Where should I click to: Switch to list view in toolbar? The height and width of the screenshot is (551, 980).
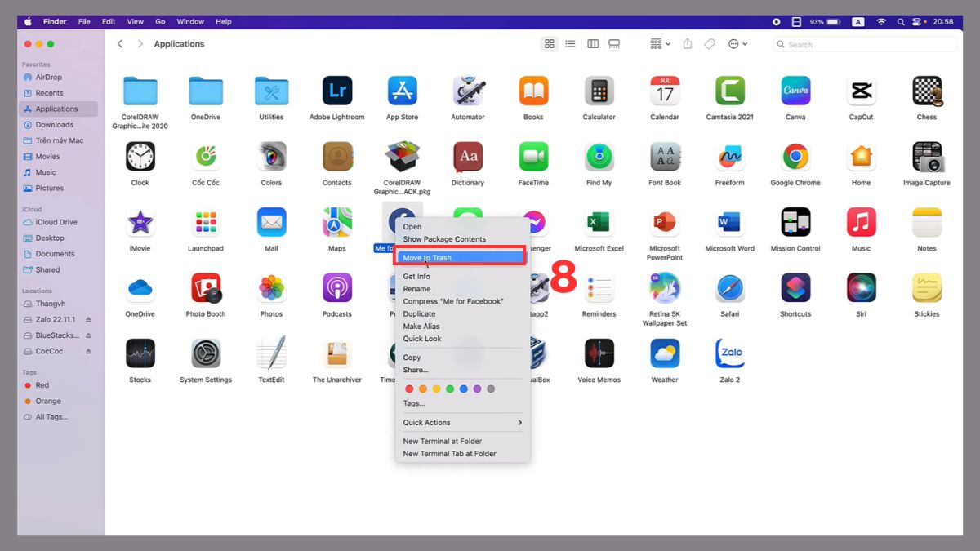[x=571, y=44]
